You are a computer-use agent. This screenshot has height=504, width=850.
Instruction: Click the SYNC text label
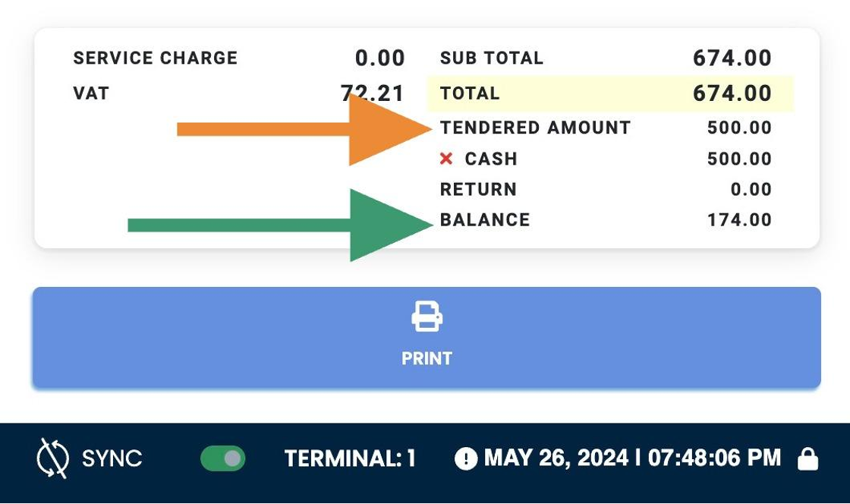coord(112,458)
